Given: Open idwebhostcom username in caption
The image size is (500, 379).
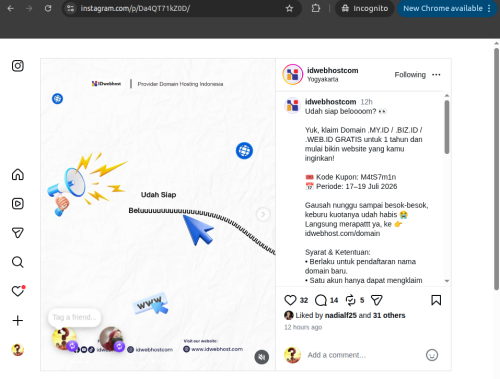Looking at the screenshot, I should tap(330, 102).
